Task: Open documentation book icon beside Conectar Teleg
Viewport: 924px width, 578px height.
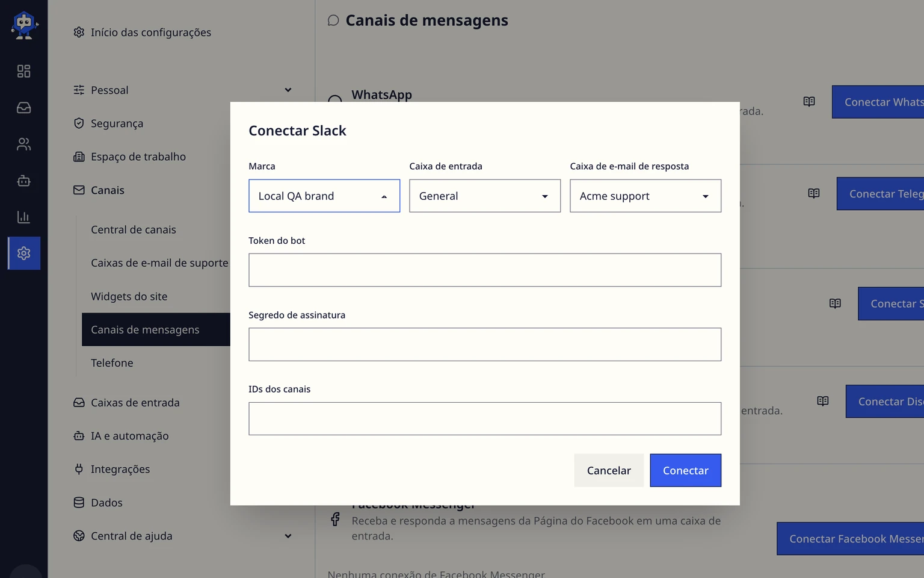Action: click(x=814, y=194)
